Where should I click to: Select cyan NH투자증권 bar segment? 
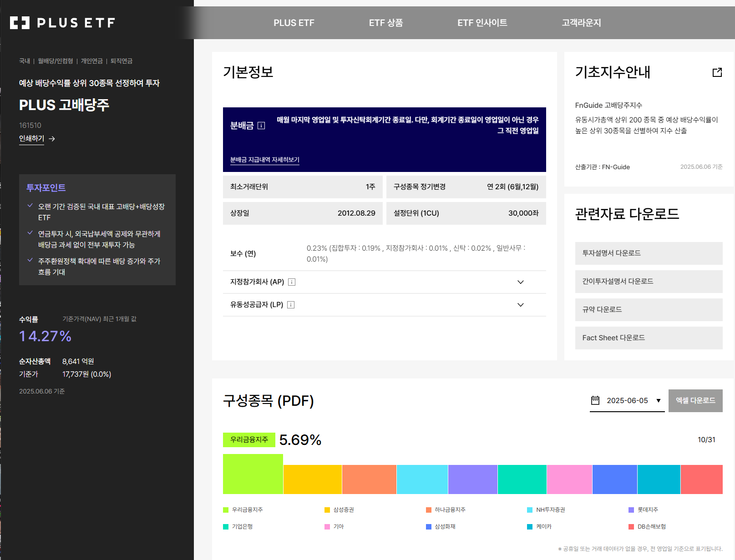pyautogui.click(x=422, y=479)
